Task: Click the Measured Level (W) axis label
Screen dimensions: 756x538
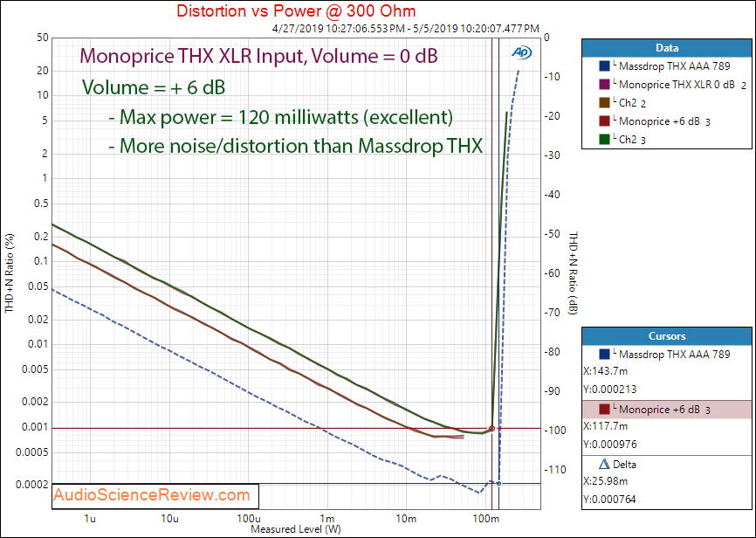Action: [x=296, y=529]
